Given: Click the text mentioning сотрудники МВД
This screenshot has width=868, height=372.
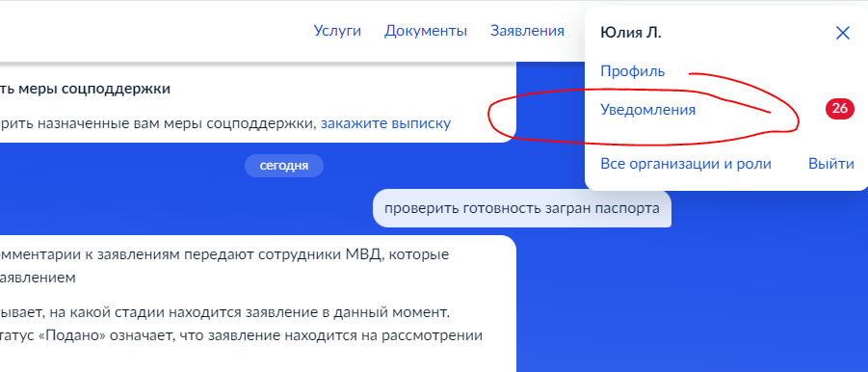Looking at the screenshot, I should (224, 255).
